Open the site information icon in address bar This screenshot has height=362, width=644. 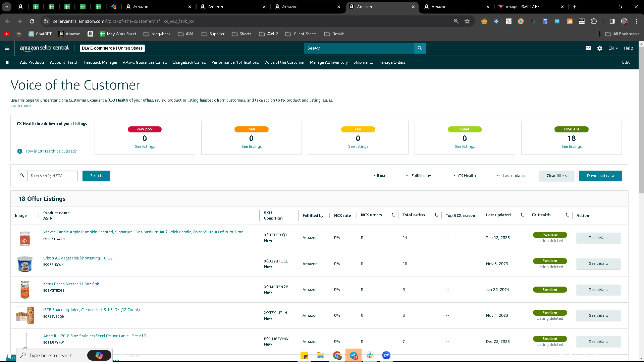point(46,21)
